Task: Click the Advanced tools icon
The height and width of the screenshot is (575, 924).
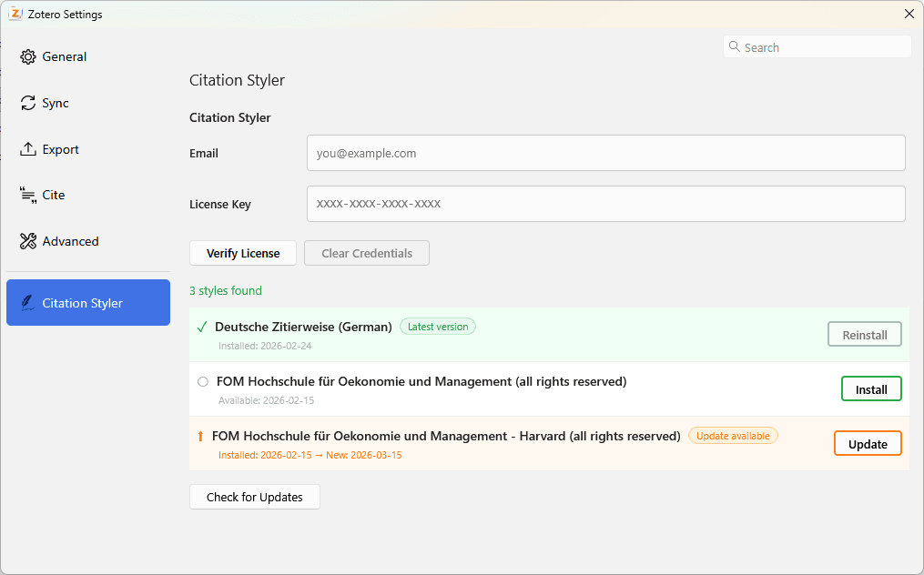Action: (28, 241)
